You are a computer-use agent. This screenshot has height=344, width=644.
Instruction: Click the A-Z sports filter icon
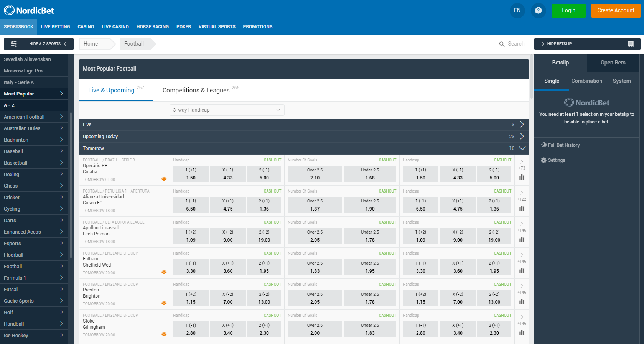(14, 44)
